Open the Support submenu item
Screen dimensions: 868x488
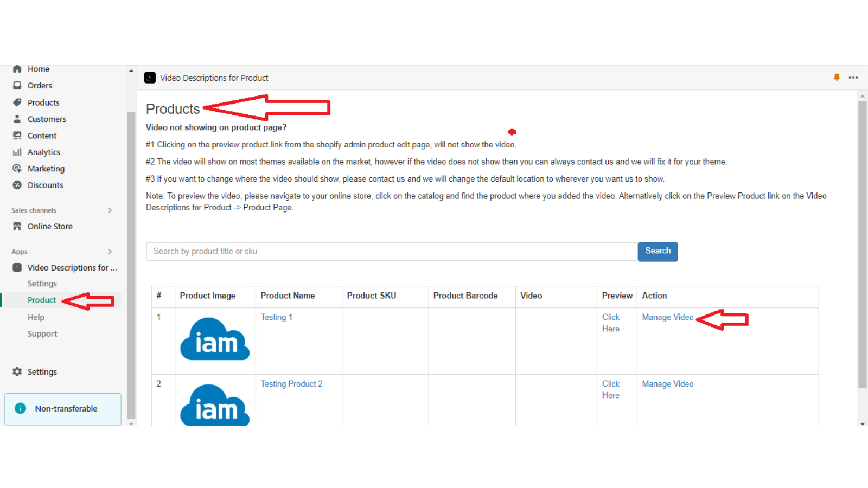tap(42, 334)
